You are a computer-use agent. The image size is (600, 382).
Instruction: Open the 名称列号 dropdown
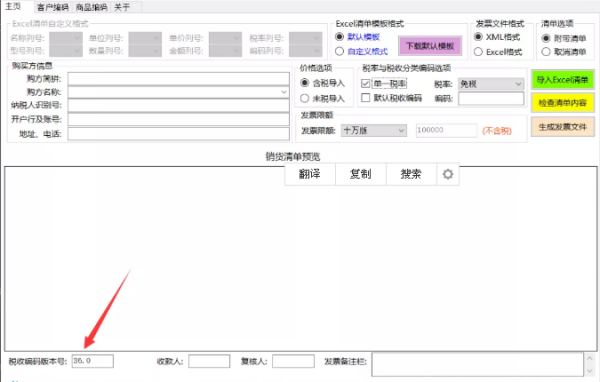(x=66, y=38)
